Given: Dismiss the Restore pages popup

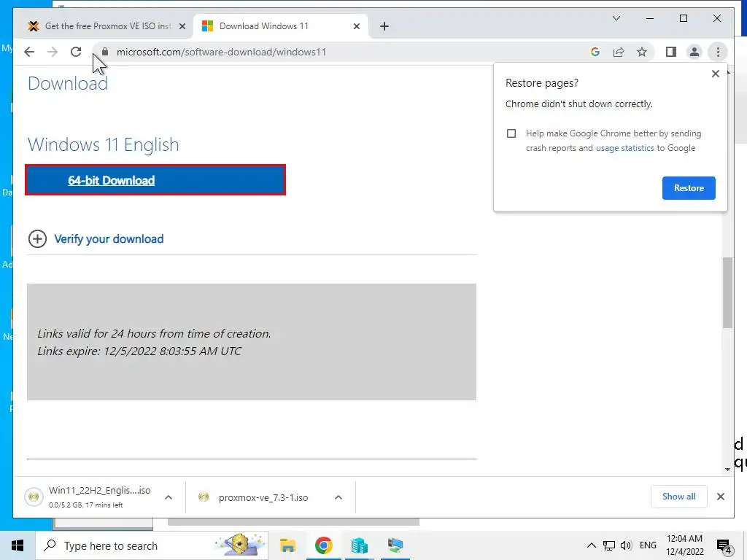Looking at the screenshot, I should (715, 74).
